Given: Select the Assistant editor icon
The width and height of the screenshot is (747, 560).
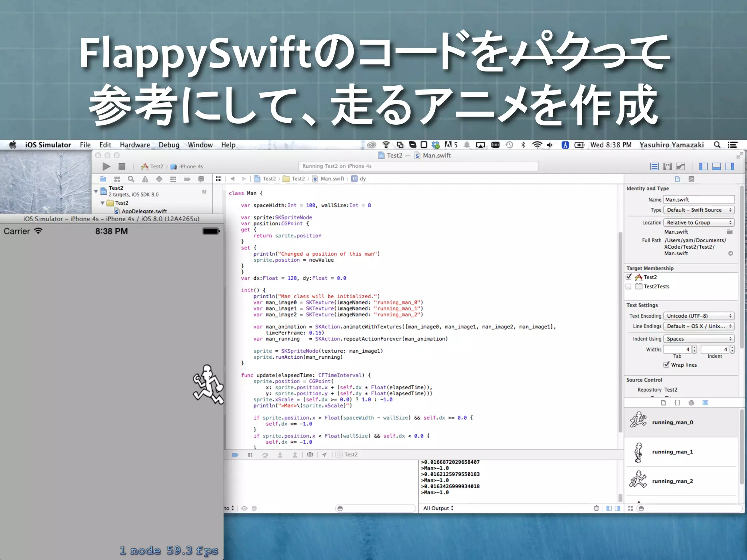Looking at the screenshot, I should [667, 167].
